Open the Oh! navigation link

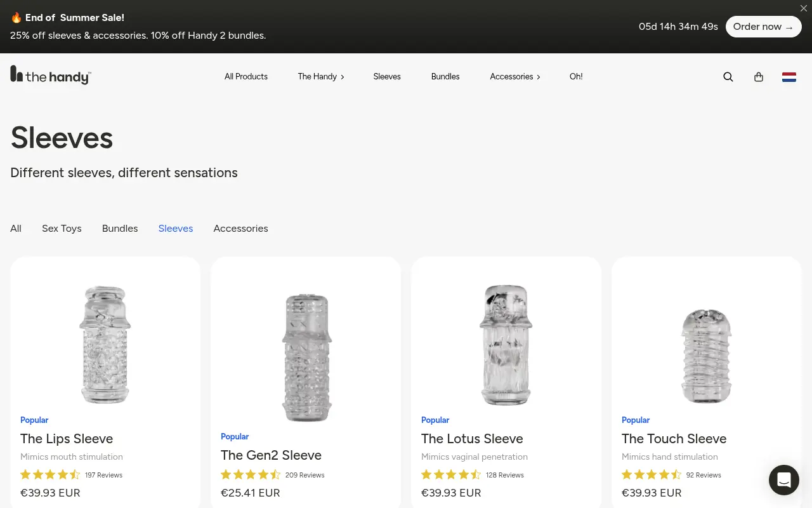(576, 77)
